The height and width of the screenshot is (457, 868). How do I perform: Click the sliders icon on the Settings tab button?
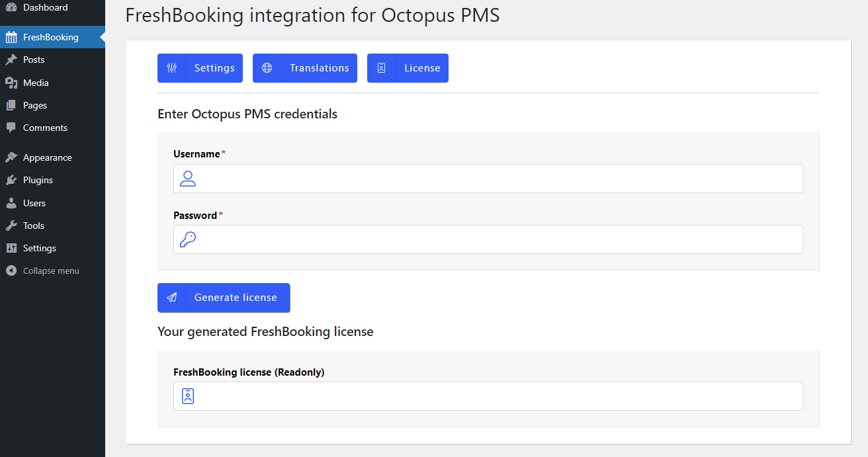(x=172, y=68)
